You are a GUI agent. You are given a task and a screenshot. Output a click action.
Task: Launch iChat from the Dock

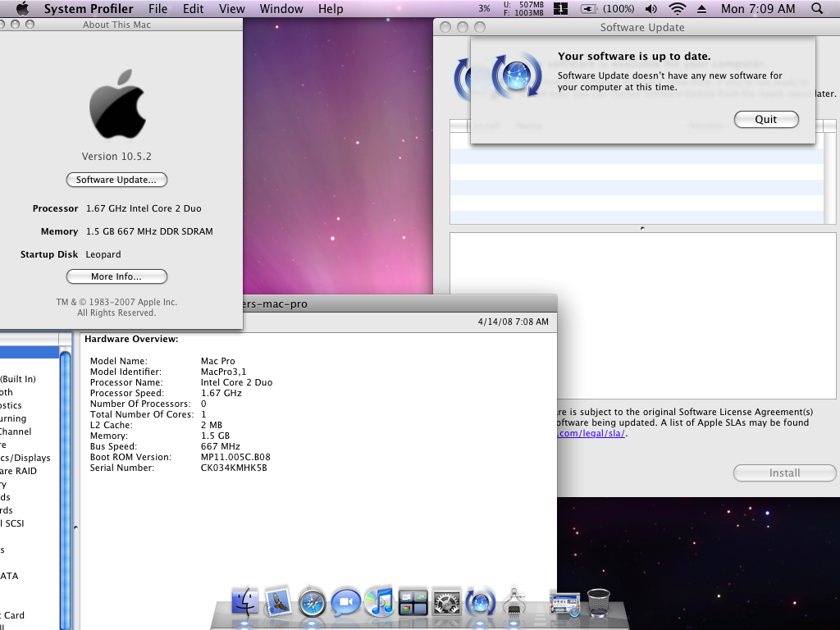point(345,602)
